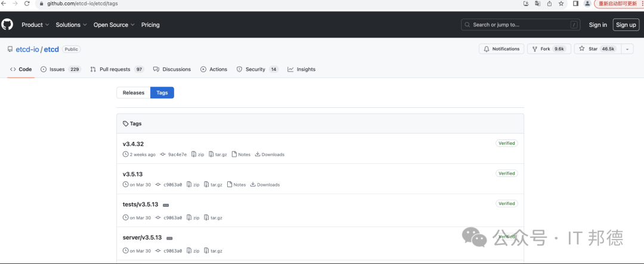Open the server/v3.5.13 tag
Viewport: 644px width, 264px height.
[x=142, y=238]
